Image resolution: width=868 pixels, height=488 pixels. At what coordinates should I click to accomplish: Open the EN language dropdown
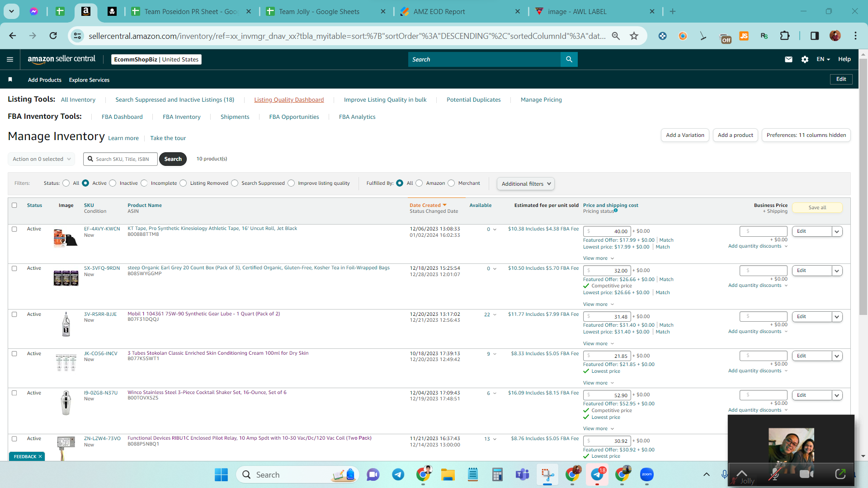click(823, 59)
